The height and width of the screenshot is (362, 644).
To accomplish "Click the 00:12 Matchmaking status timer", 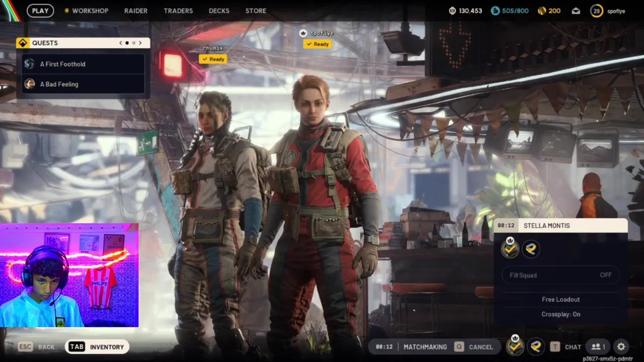I will click(x=384, y=346).
